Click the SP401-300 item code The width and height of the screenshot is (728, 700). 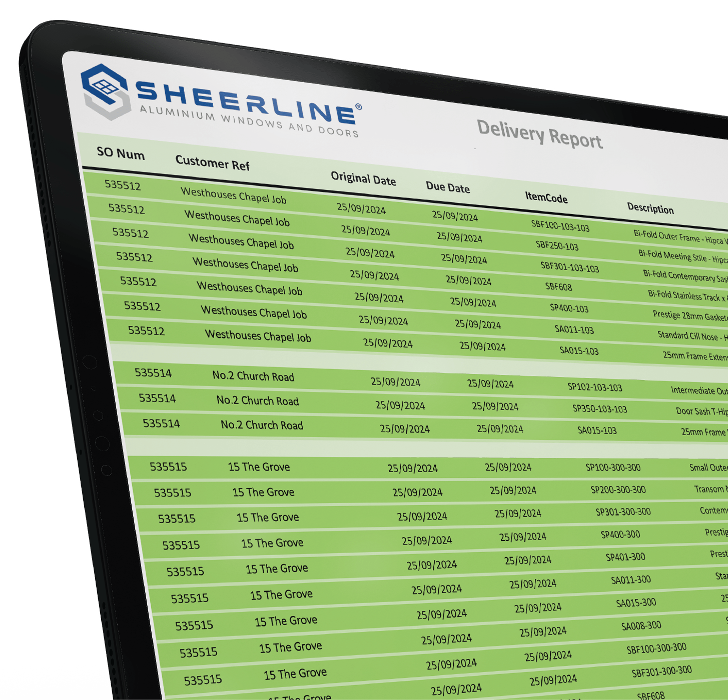[625, 557]
